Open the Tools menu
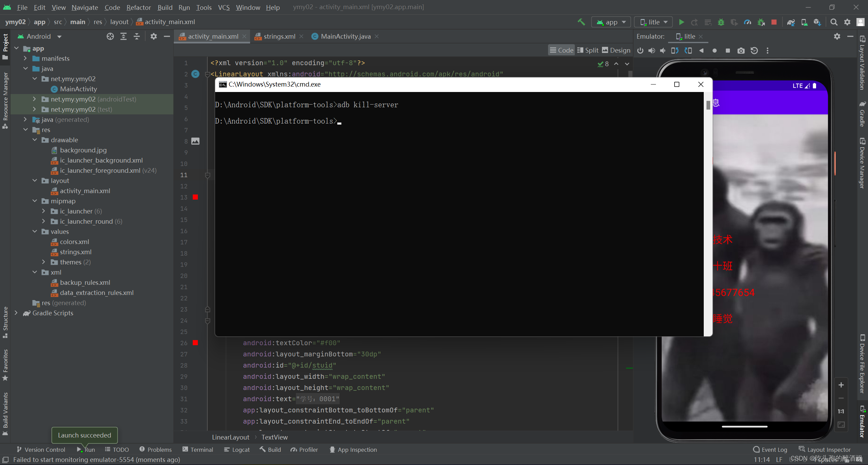This screenshot has width=868, height=465. (x=204, y=7)
